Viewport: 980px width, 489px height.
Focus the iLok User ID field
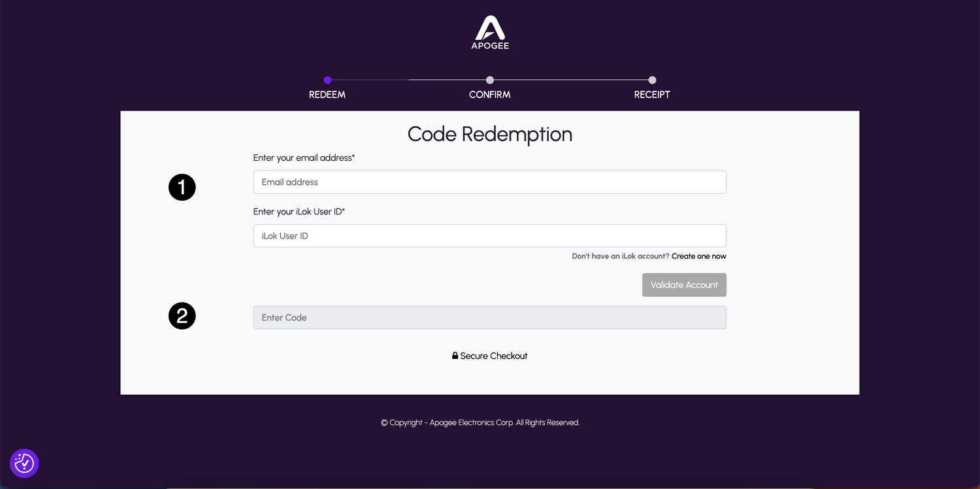pos(490,236)
